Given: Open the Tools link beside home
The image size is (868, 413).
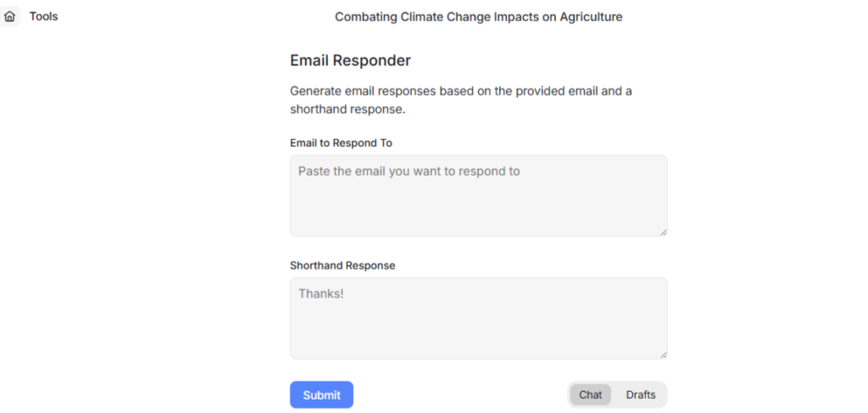Looking at the screenshot, I should [x=43, y=16].
